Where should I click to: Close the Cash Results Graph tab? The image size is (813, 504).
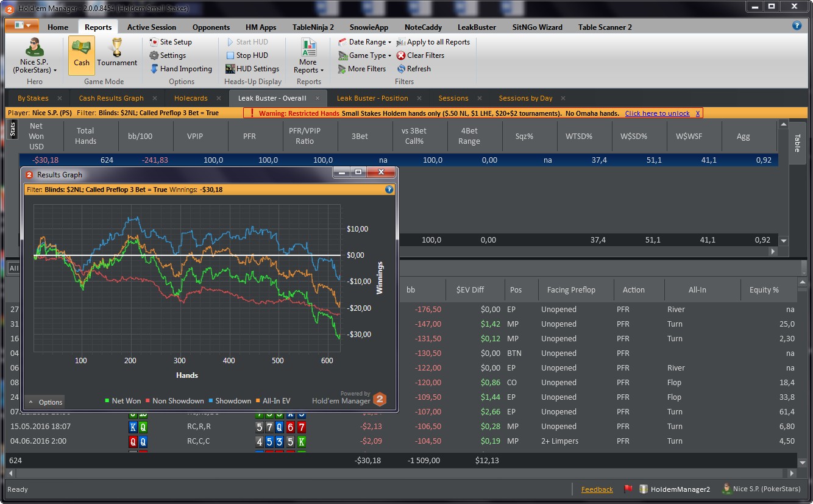[x=155, y=98]
